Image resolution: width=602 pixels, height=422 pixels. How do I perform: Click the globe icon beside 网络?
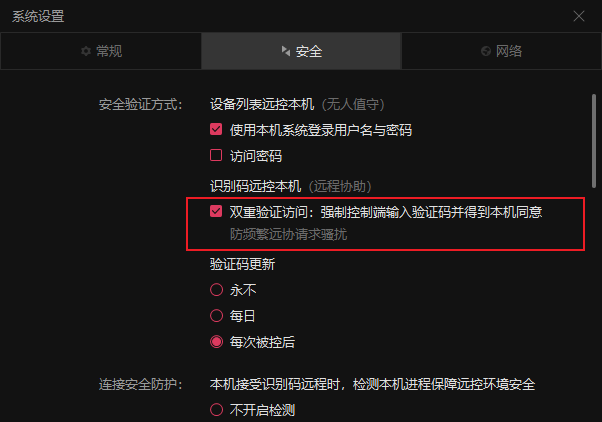point(486,51)
